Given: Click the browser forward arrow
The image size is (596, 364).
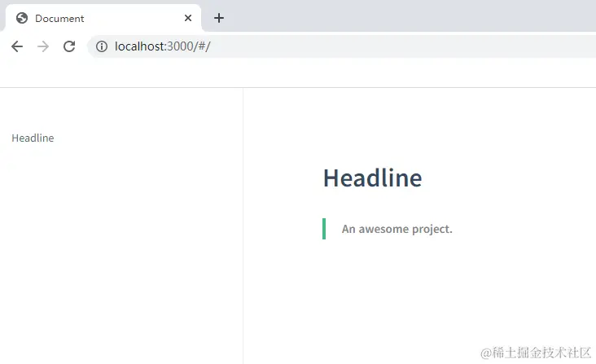Looking at the screenshot, I should [43, 46].
